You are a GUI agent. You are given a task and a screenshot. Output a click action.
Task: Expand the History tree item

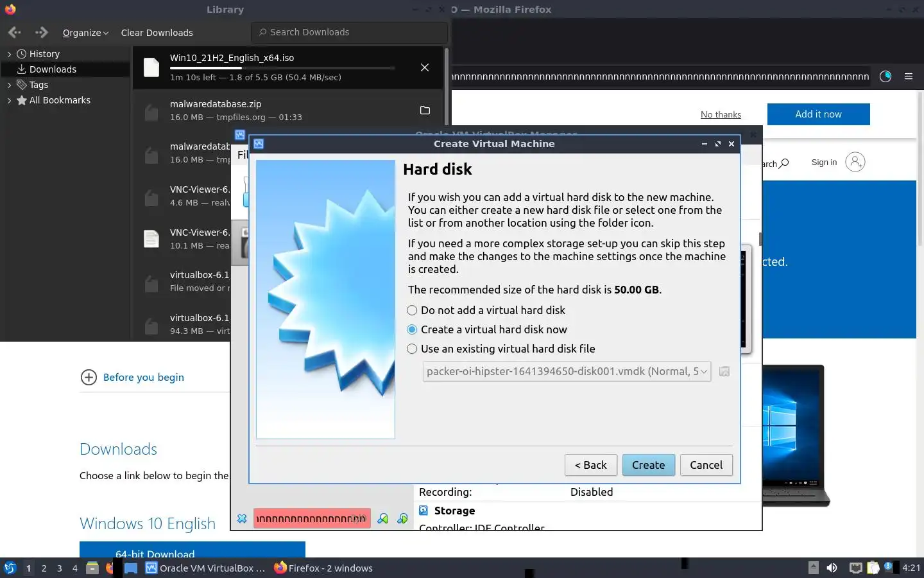coord(9,55)
